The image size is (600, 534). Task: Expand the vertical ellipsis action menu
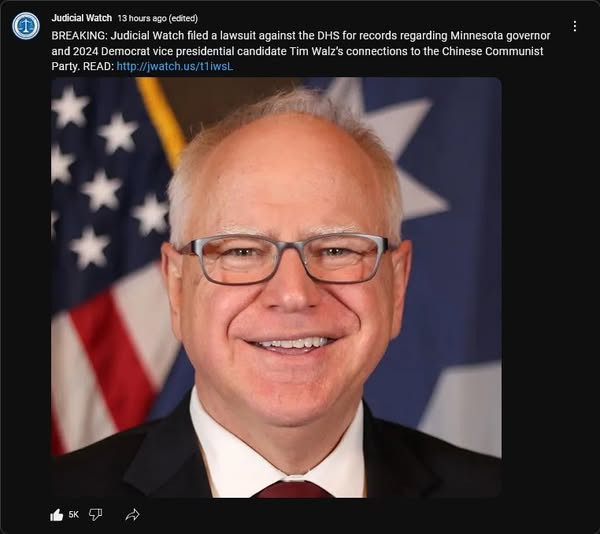coord(574,26)
